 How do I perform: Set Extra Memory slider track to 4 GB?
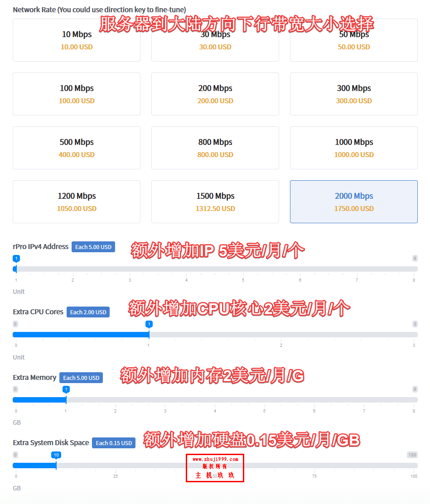215,400
